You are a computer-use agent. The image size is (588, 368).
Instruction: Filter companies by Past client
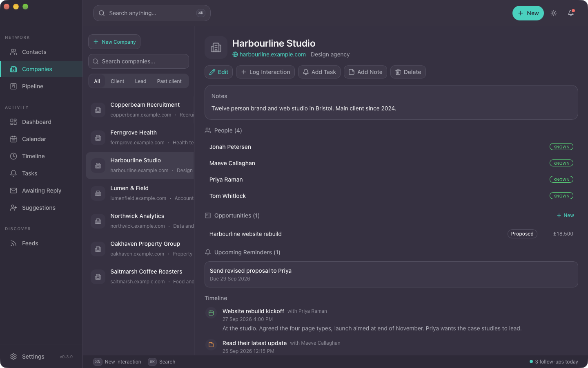coord(169,81)
